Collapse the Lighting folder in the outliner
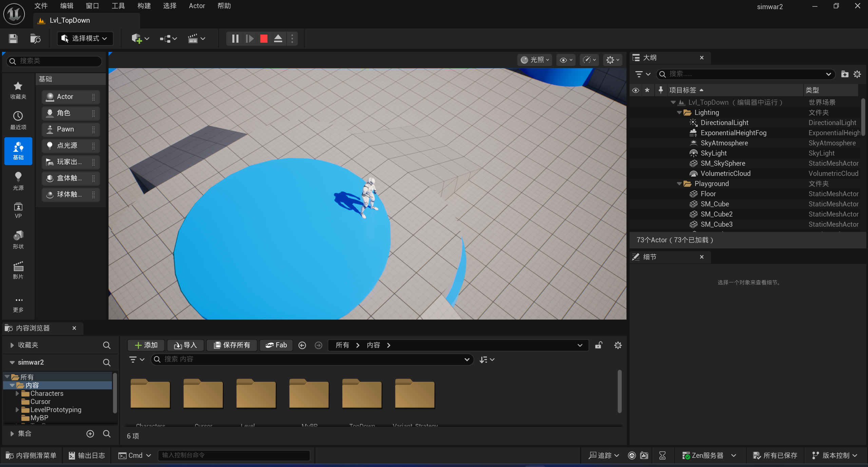 click(679, 112)
